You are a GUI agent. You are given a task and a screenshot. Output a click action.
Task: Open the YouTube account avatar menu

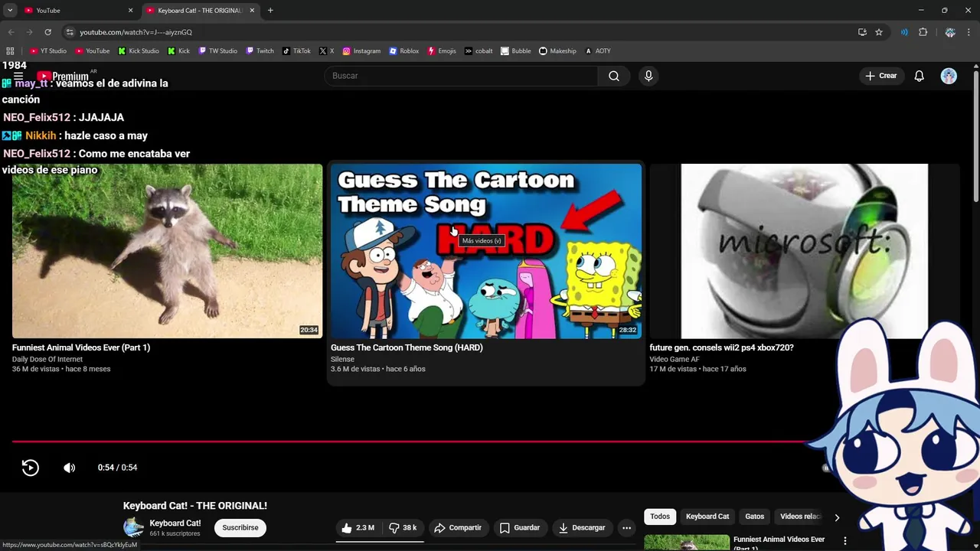949,76
